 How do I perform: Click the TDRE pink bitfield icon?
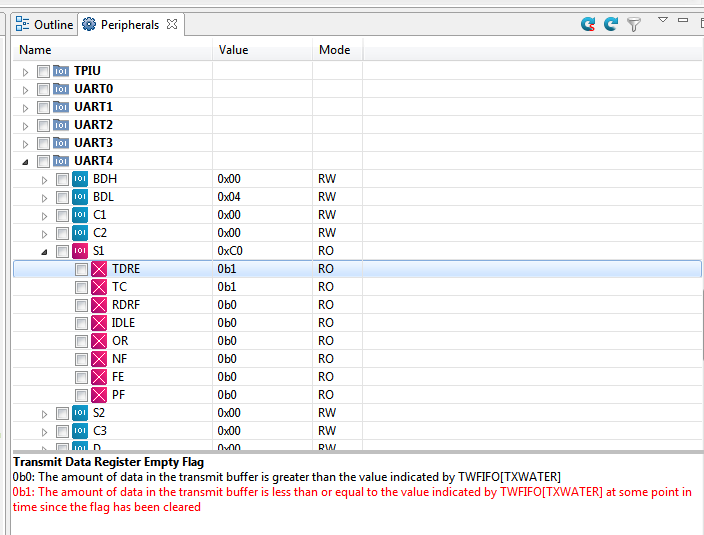point(99,269)
